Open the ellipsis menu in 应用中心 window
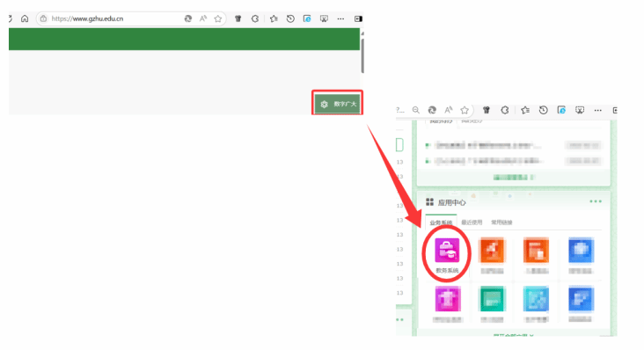 point(597,111)
